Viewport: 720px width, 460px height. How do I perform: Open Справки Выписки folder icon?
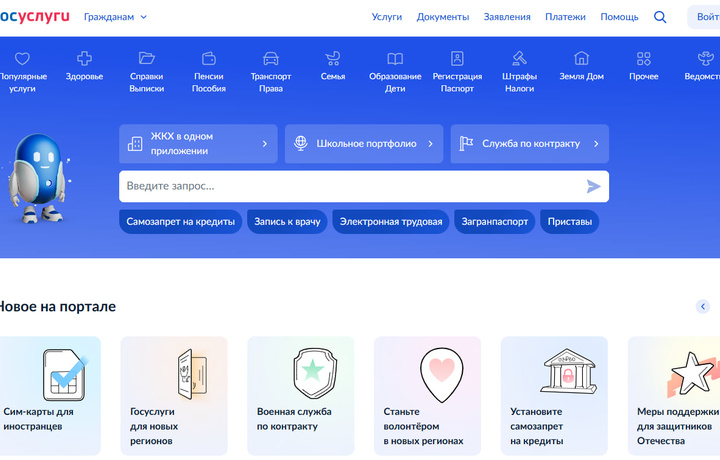[146, 58]
